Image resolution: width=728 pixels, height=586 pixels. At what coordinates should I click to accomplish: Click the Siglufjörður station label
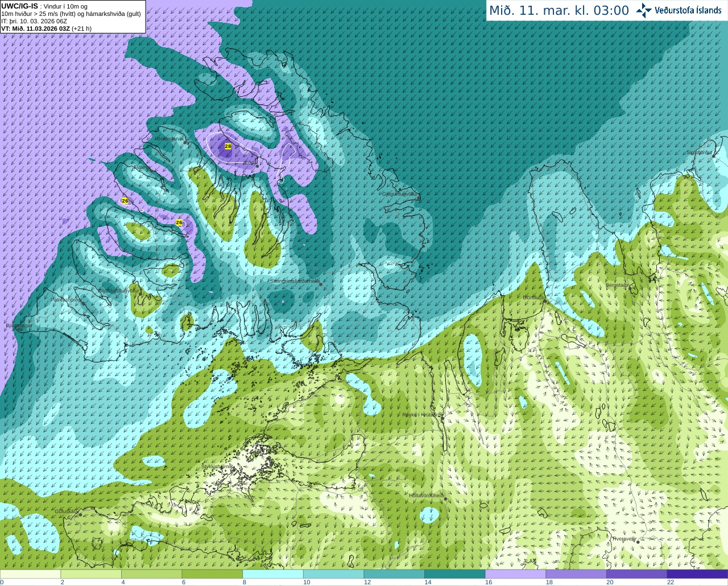tap(699, 152)
